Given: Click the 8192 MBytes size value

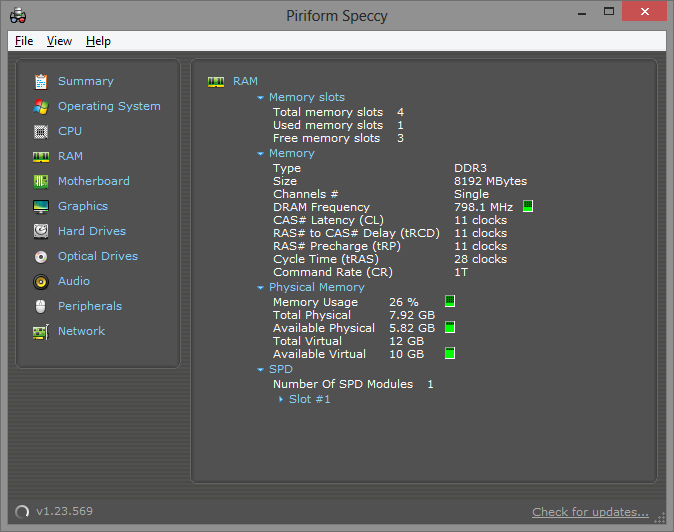Looking at the screenshot, I should pos(490,181).
